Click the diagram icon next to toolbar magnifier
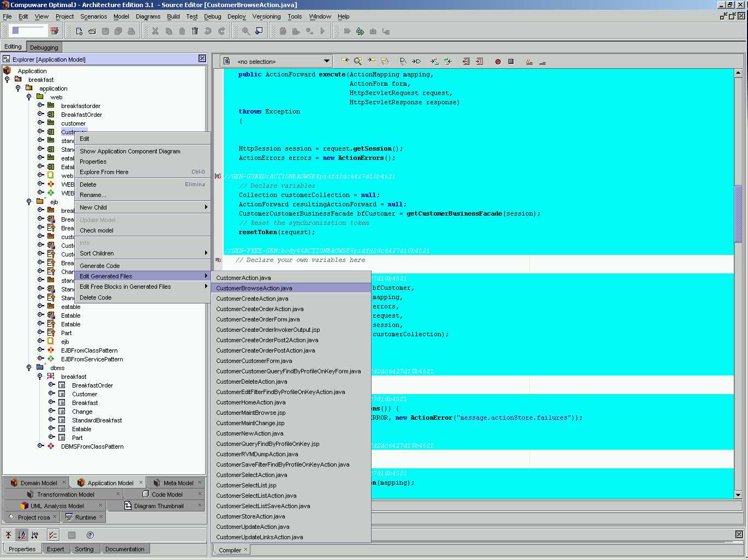The image size is (748, 560). pyautogui.click(x=259, y=31)
